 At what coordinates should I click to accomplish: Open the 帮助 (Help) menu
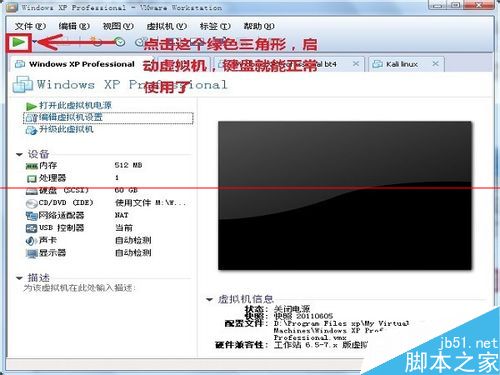pyautogui.click(x=259, y=26)
